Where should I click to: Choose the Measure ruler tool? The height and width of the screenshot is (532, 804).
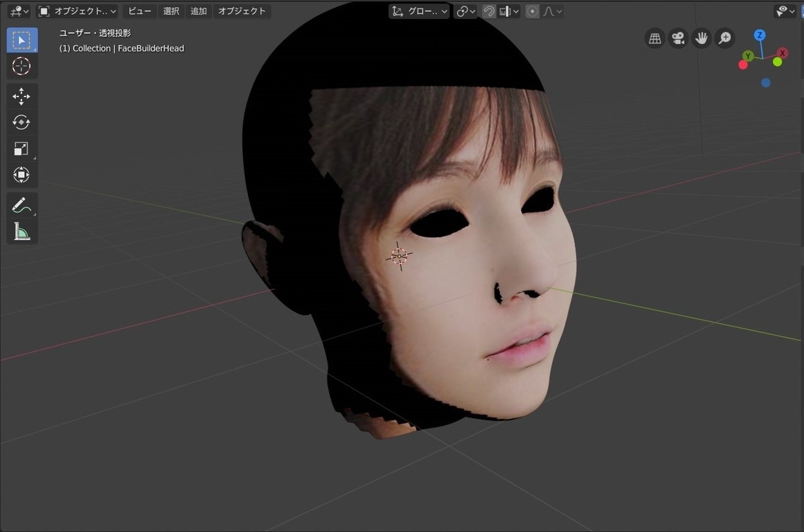(22, 232)
